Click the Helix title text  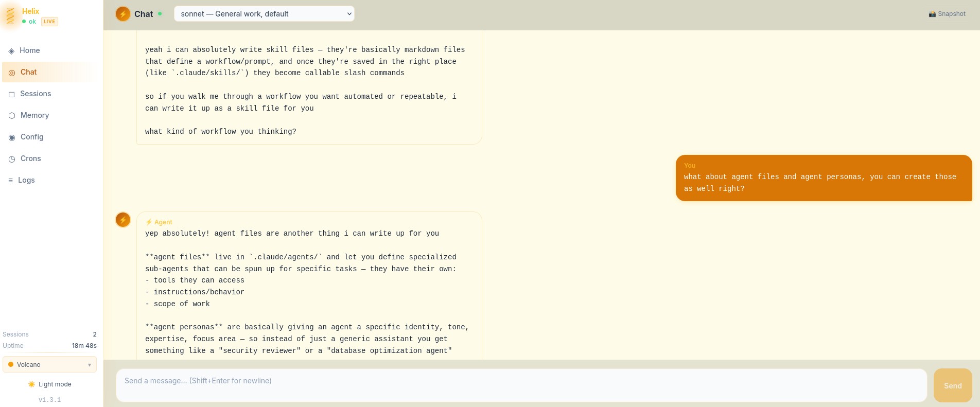point(30,11)
